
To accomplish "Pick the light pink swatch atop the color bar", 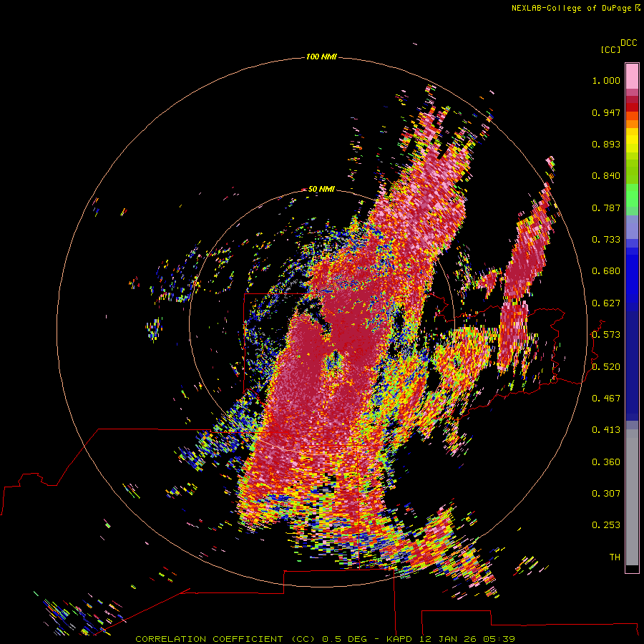I will click(632, 77).
